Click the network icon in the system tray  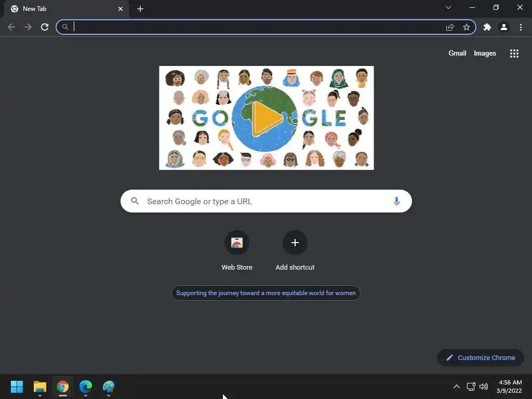click(471, 387)
